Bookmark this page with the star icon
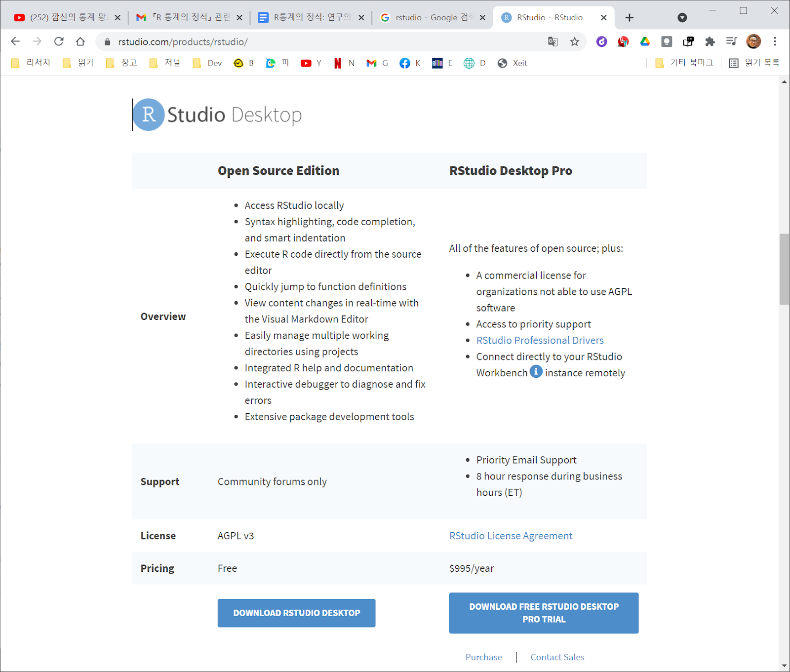This screenshot has height=672, width=790. [574, 41]
